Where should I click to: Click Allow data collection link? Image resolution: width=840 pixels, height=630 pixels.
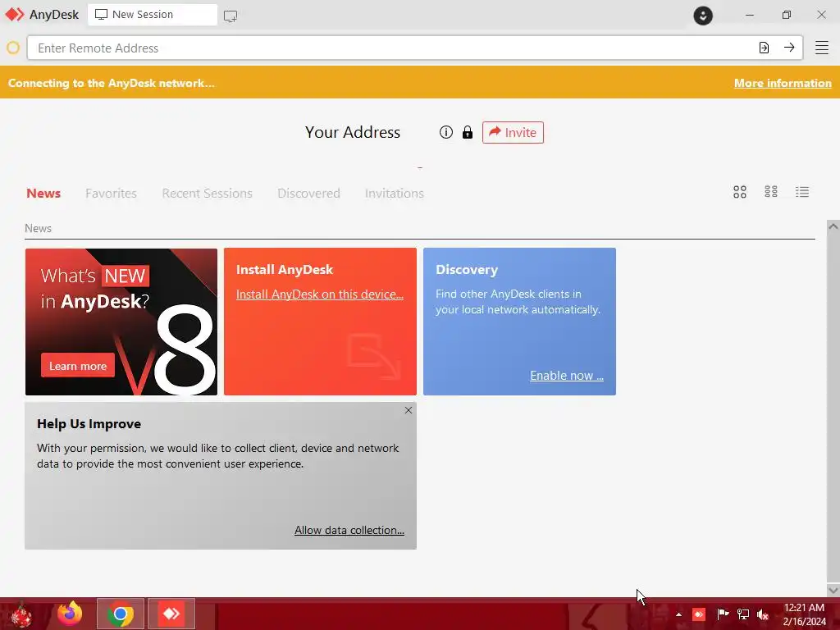(x=349, y=530)
